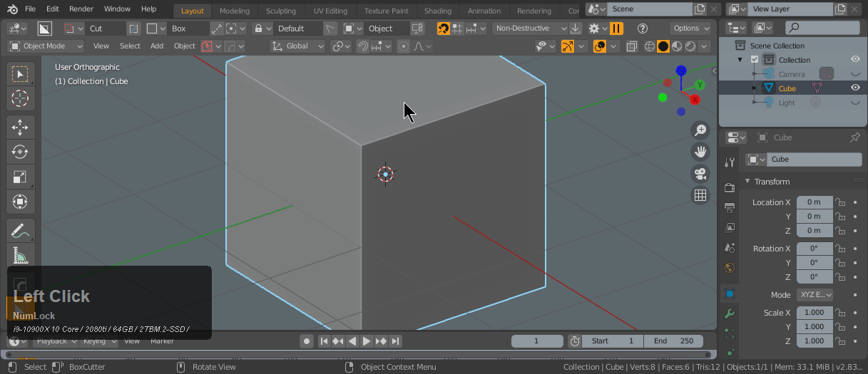Viewport: 868px width, 374px height.
Task: Switch to the Modeling workspace tab
Action: pos(234,11)
